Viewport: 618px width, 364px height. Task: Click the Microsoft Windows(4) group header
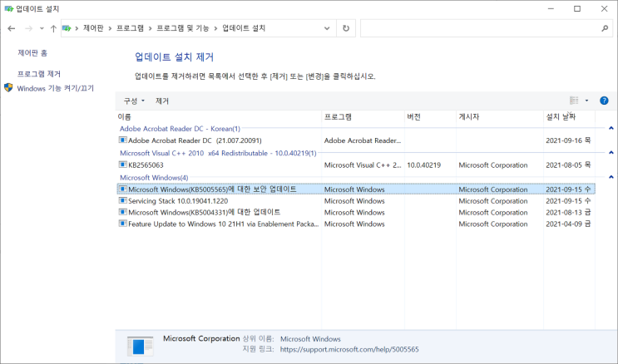[154, 178]
